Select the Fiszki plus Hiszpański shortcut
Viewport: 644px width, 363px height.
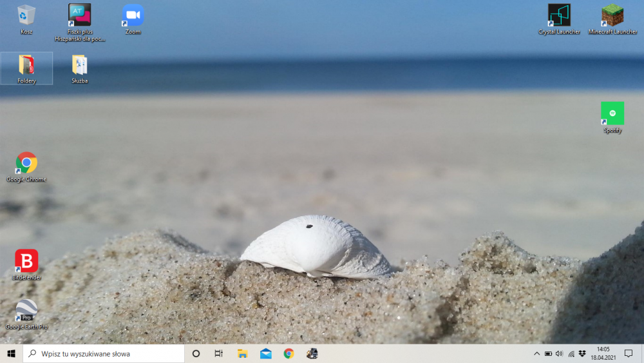[x=80, y=15]
